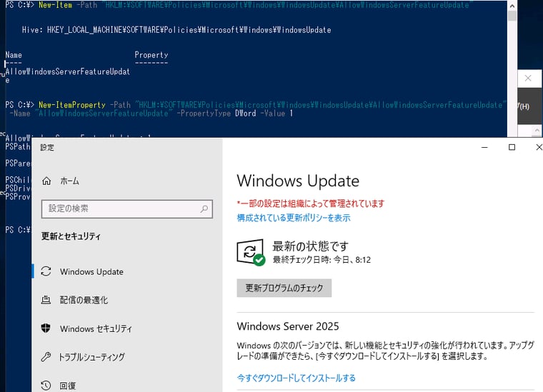Click the Name column header in PowerShell
Screen dimensions: 543x392
tap(14, 55)
